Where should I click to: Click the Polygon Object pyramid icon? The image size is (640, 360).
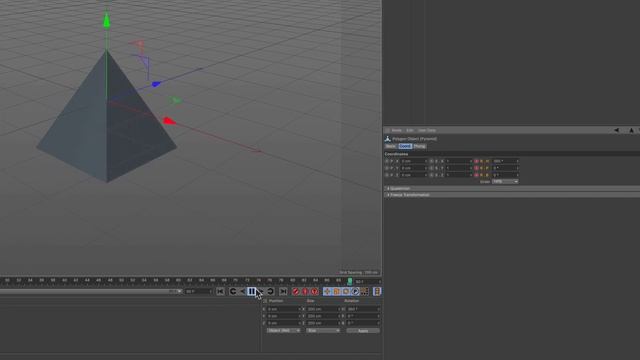click(x=388, y=139)
